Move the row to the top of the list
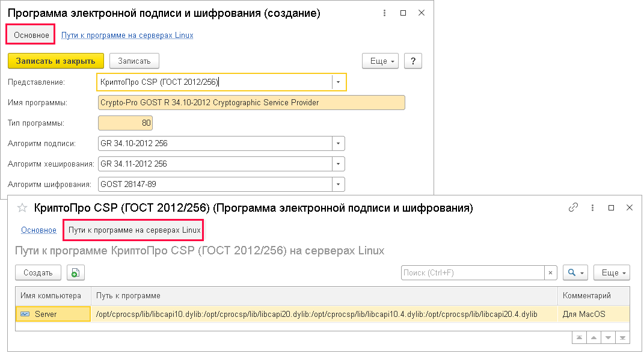The image size is (644, 353). pyautogui.click(x=579, y=338)
